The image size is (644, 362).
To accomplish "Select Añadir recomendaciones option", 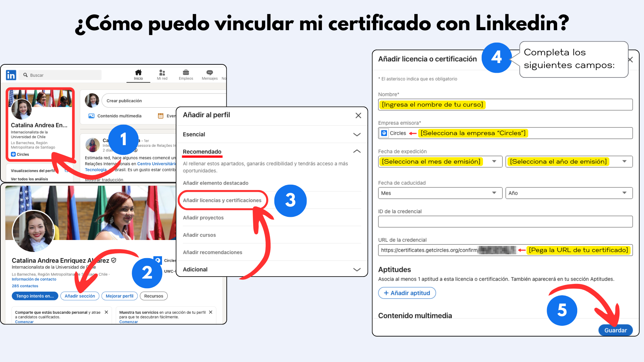I will click(x=212, y=252).
